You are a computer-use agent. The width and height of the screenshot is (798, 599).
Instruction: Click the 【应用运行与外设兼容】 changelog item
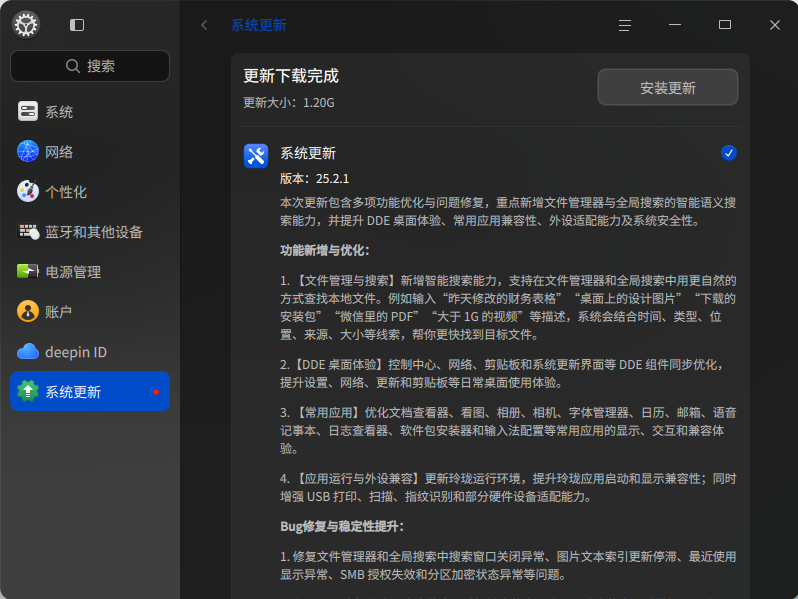[508, 488]
